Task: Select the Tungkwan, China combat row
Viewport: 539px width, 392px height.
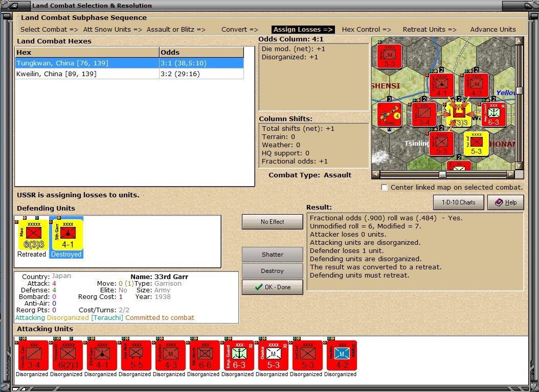Action: [129, 63]
